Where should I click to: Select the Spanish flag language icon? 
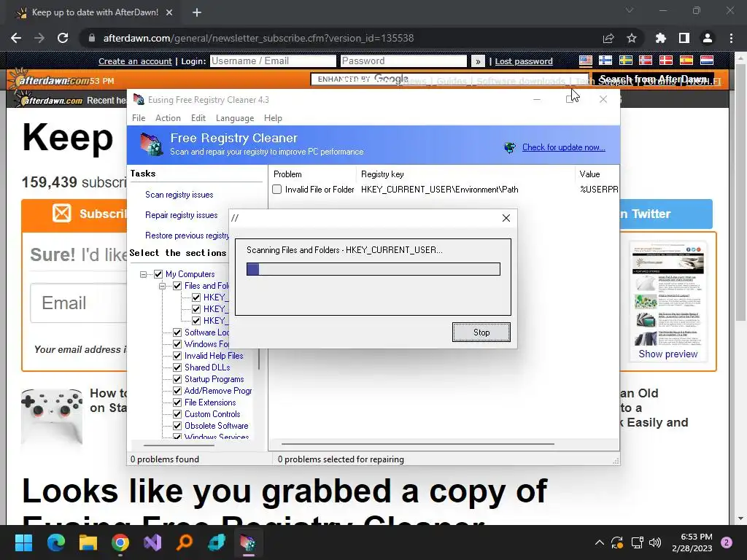tap(686, 61)
